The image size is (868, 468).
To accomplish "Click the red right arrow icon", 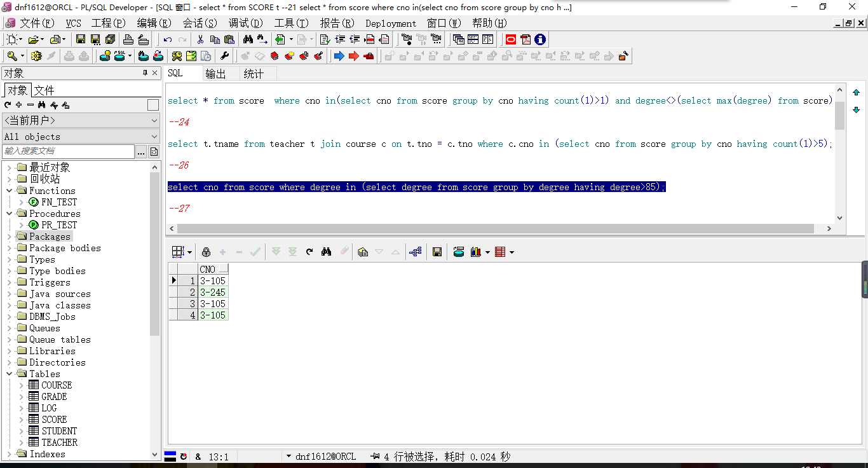I will click(x=354, y=56).
